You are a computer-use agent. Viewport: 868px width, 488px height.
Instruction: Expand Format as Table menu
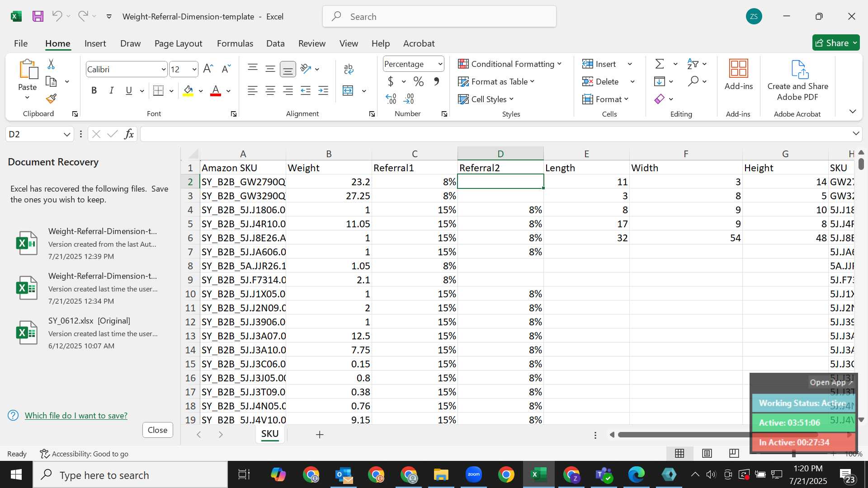[496, 82]
